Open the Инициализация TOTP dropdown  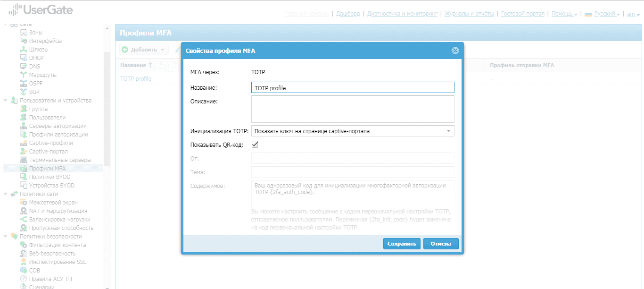[449, 131]
